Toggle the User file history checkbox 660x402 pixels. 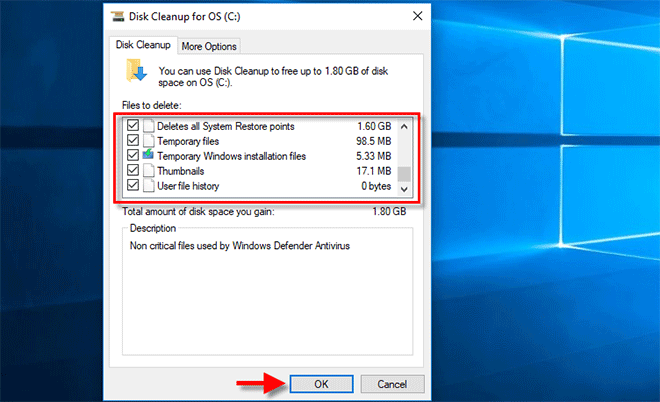[x=133, y=185]
